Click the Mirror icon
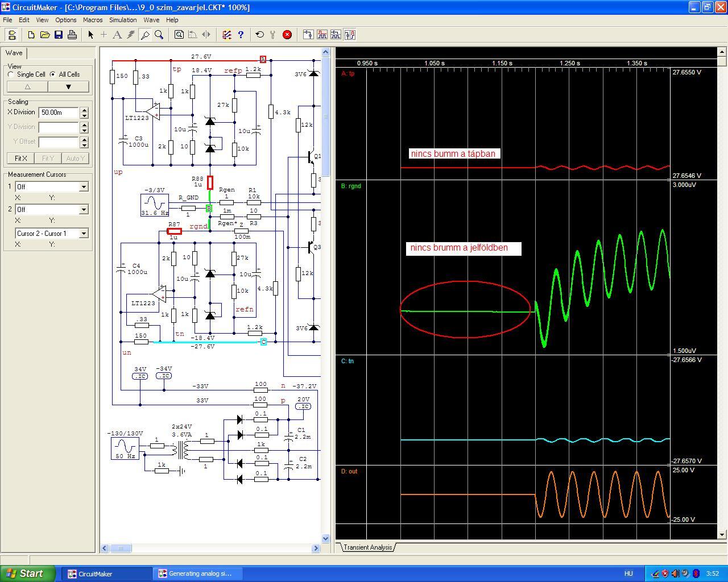 206,35
